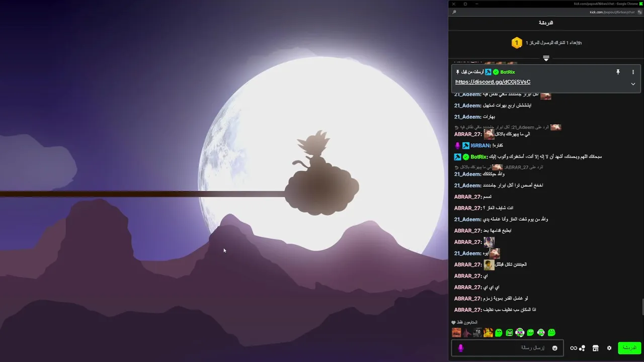
Task: Insert the dark grayscale photo emote
Action: pyautogui.click(x=477, y=332)
